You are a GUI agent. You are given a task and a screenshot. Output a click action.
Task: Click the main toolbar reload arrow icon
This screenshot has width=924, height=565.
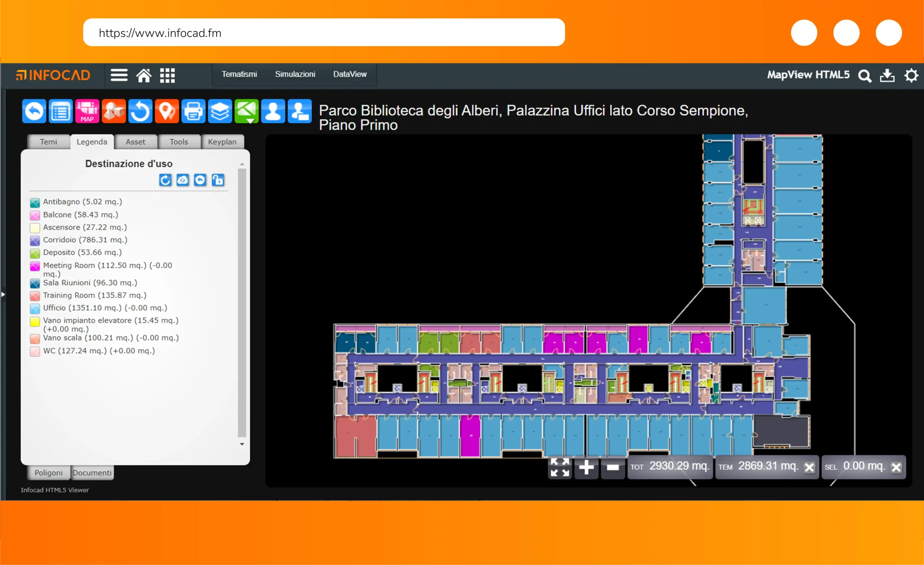coord(140,111)
